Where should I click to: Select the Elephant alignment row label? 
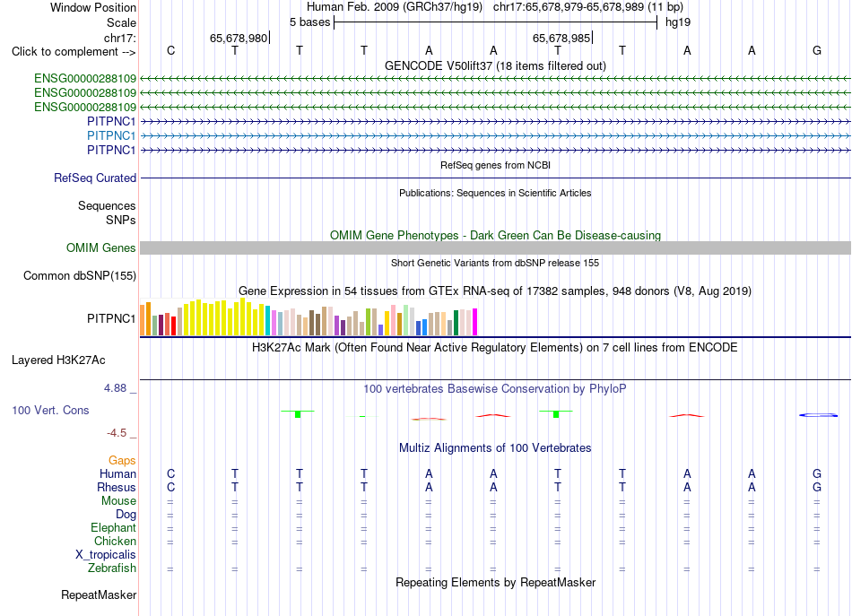click(113, 527)
